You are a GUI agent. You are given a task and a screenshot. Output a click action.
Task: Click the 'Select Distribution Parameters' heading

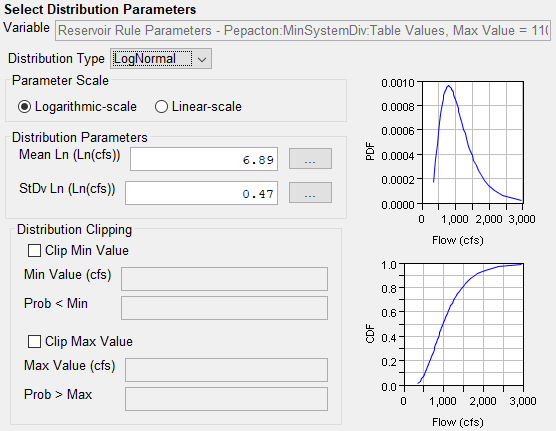(100, 9)
